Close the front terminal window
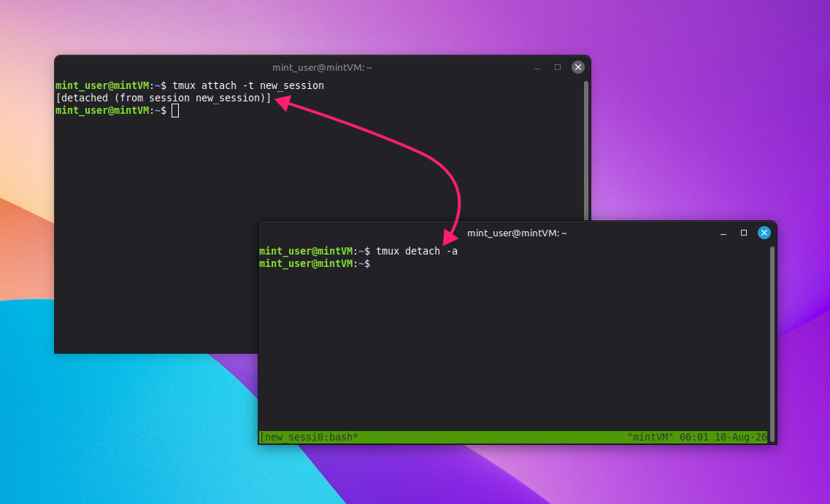 pos(764,233)
